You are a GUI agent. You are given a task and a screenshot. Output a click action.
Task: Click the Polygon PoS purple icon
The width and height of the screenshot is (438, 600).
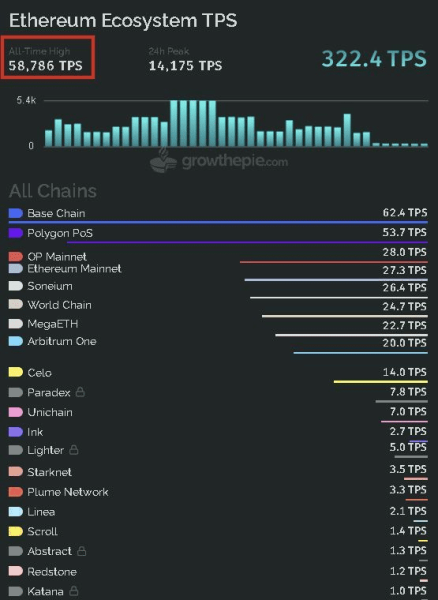16,233
